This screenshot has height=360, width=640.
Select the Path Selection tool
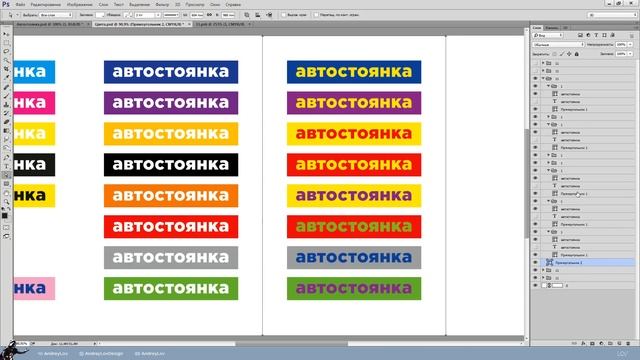(6, 175)
